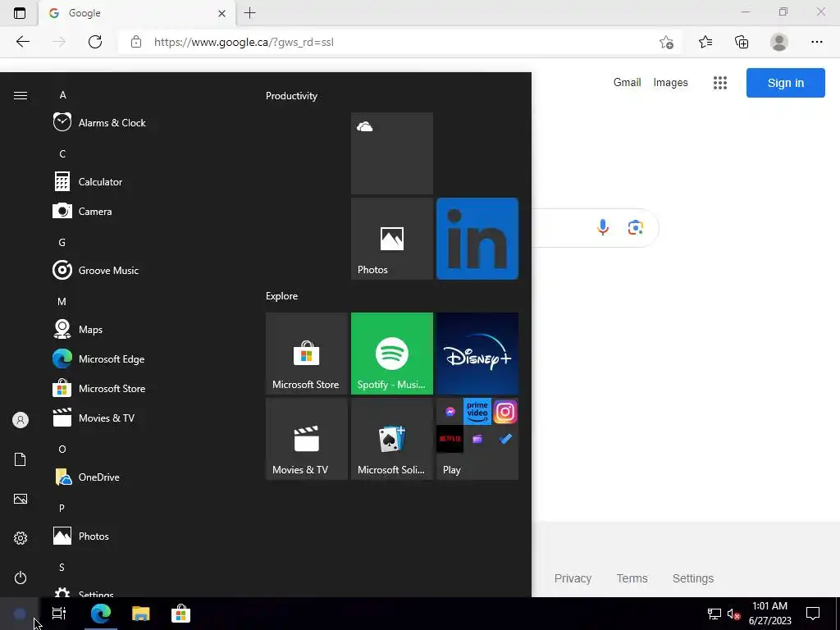The height and width of the screenshot is (630, 840).
Task: Open Edge Settings and more menu
Action: pos(816,42)
